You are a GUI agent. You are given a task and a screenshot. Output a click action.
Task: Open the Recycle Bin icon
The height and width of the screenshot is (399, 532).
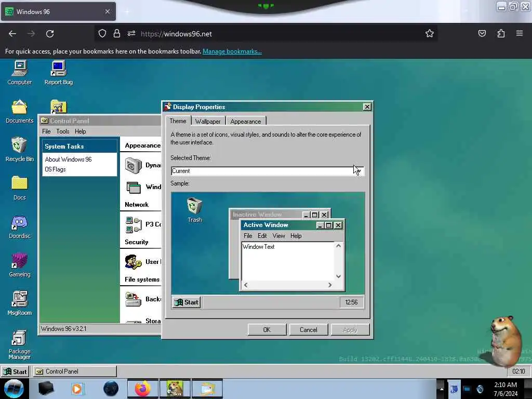19,149
